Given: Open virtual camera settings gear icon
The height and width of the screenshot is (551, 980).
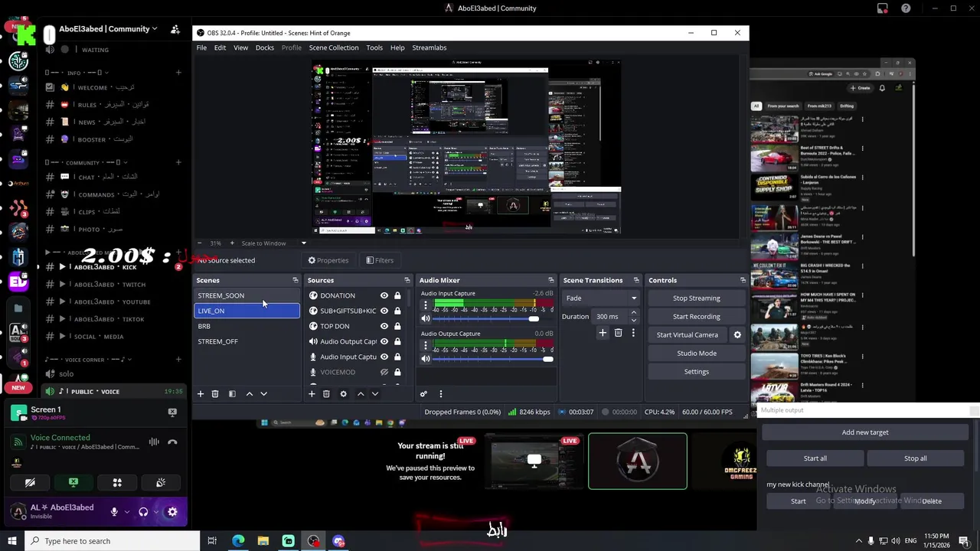Looking at the screenshot, I should [737, 334].
